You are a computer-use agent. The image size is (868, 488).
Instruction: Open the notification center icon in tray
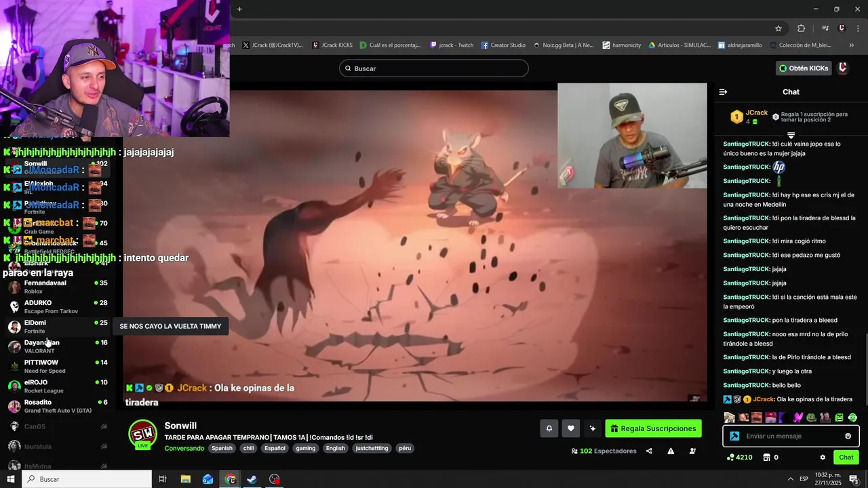(854, 479)
